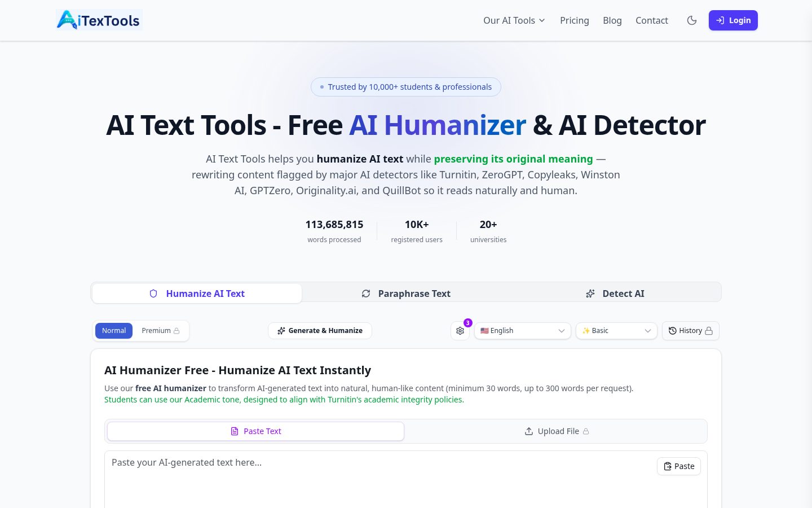812x508 pixels.
Task: Toggle dark mode with the moon icon
Action: [692, 20]
